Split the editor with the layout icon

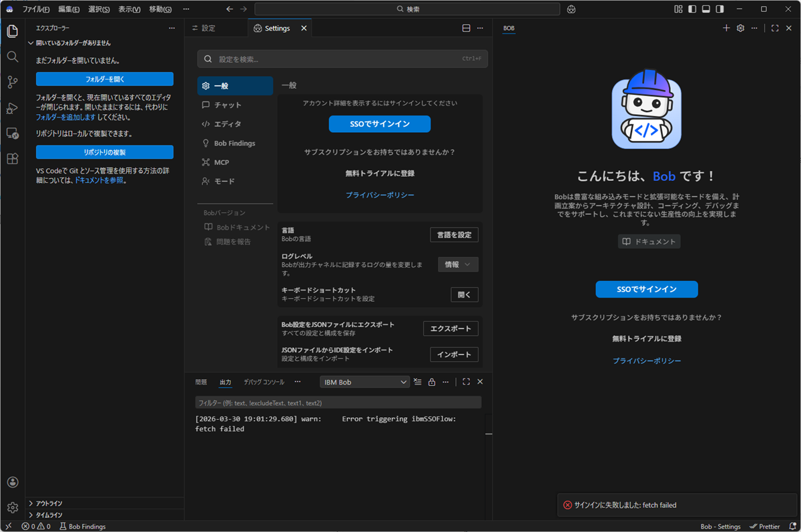point(466,28)
